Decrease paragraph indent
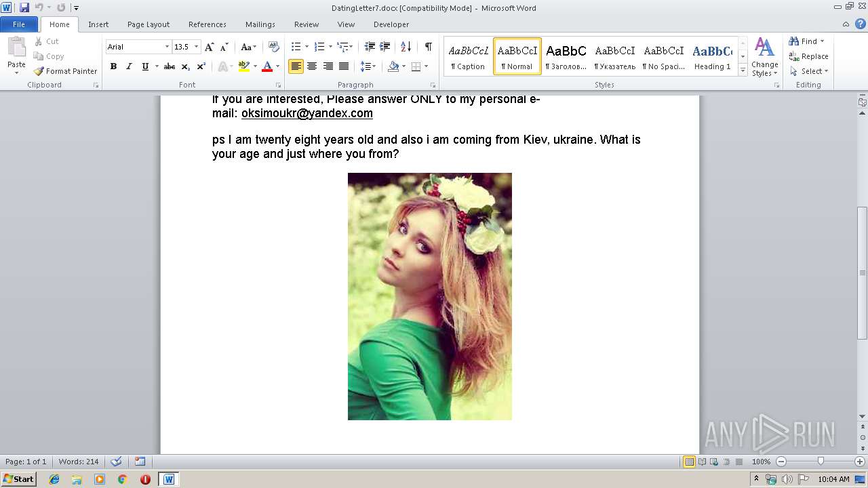The height and width of the screenshot is (488, 868). coord(370,47)
